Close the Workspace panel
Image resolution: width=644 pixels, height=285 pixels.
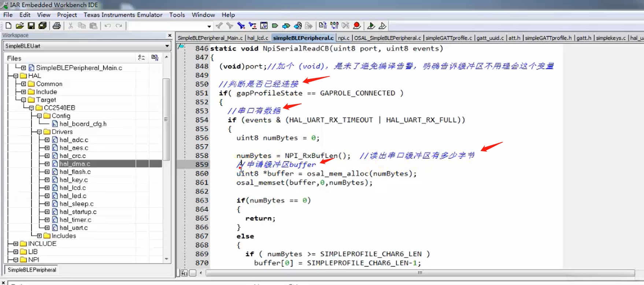tap(170, 35)
